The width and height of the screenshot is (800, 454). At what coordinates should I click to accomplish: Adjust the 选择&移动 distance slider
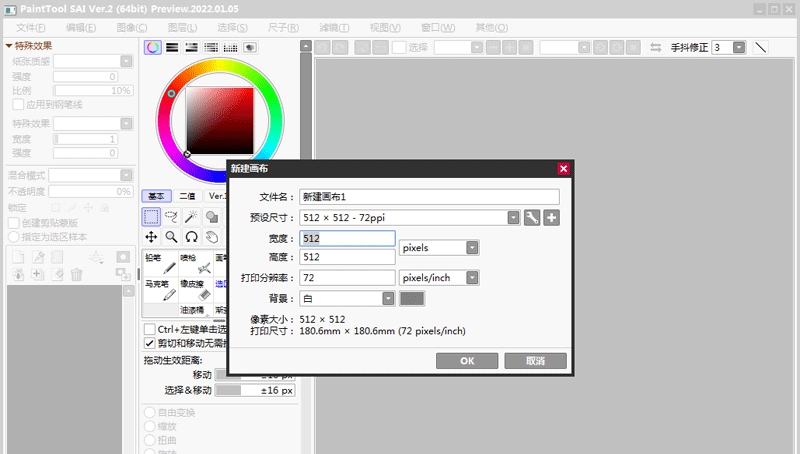click(255, 390)
